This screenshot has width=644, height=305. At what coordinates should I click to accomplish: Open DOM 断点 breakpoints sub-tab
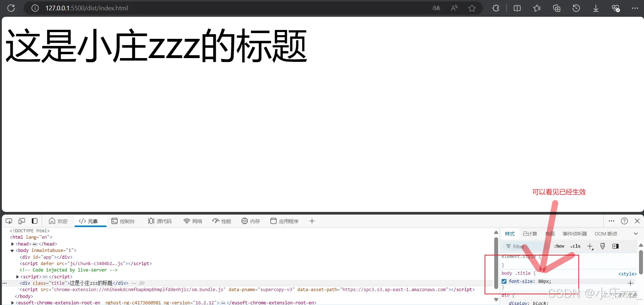click(606, 234)
